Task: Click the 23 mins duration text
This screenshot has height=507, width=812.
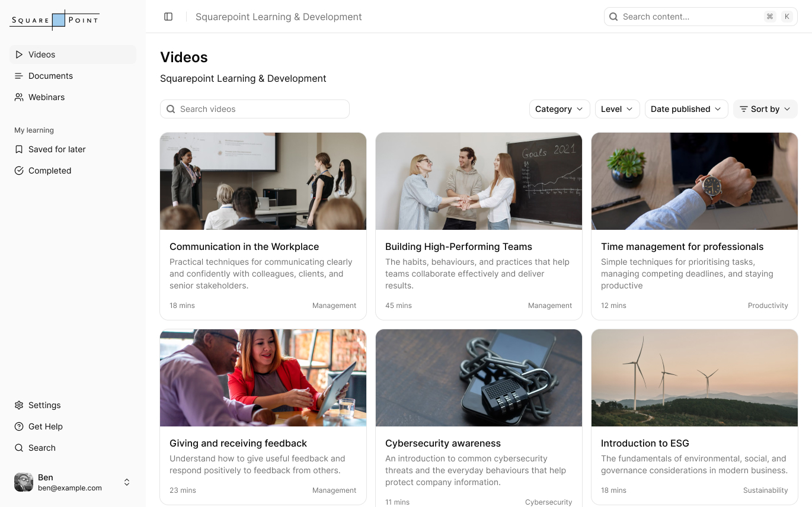Action: [x=182, y=490]
